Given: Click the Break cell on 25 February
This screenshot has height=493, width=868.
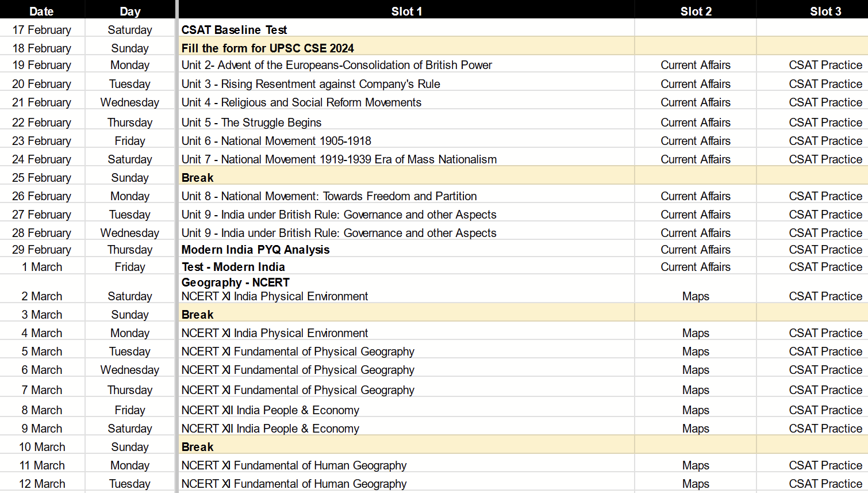Looking at the screenshot, I should click(x=197, y=177).
